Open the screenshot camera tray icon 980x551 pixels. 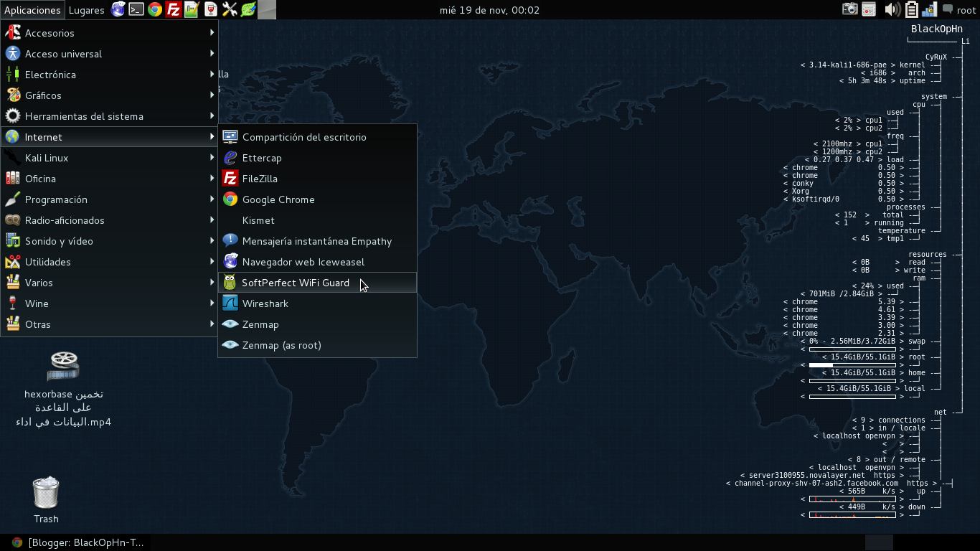(850, 9)
